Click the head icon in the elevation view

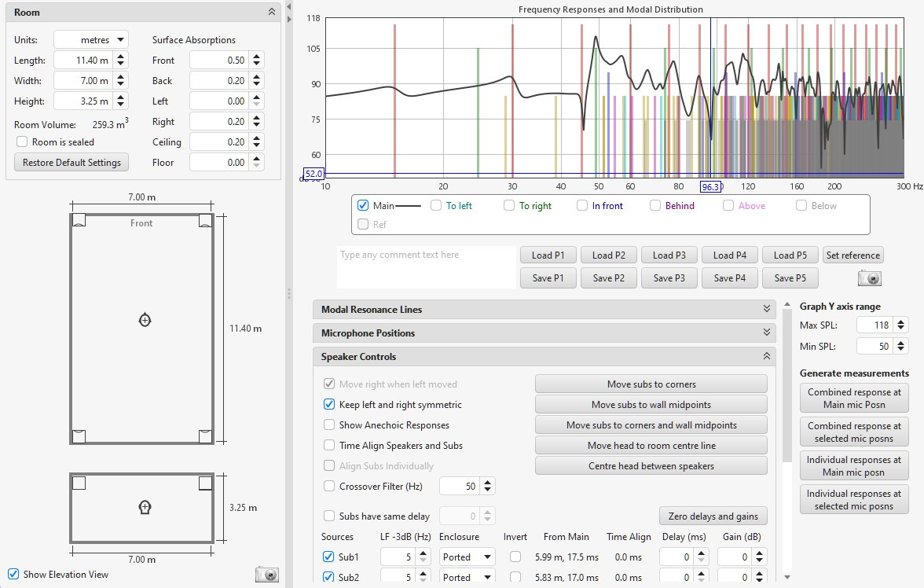pyautogui.click(x=144, y=507)
